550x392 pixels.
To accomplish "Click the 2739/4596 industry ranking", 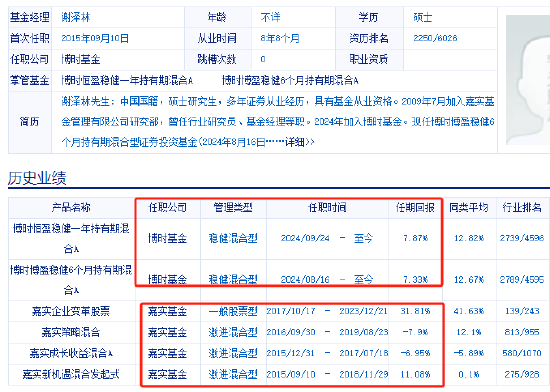I will pos(522,238).
